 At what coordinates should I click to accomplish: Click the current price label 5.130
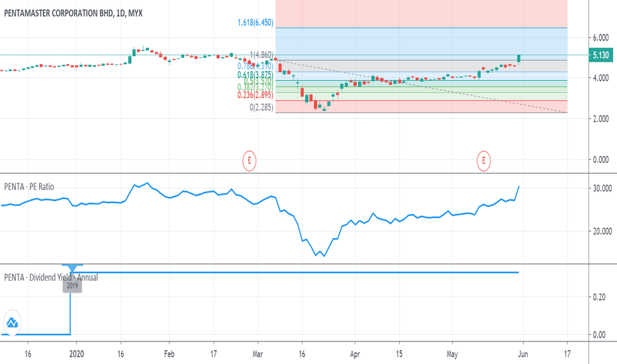601,55
